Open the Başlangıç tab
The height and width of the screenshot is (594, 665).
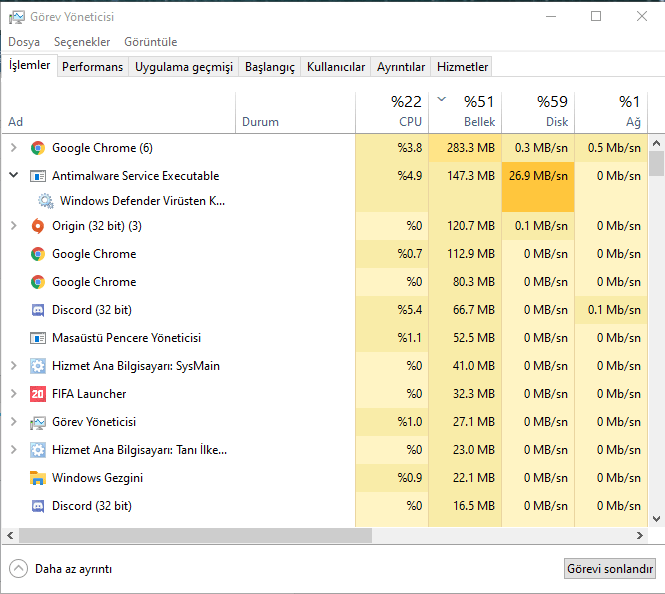tap(270, 67)
